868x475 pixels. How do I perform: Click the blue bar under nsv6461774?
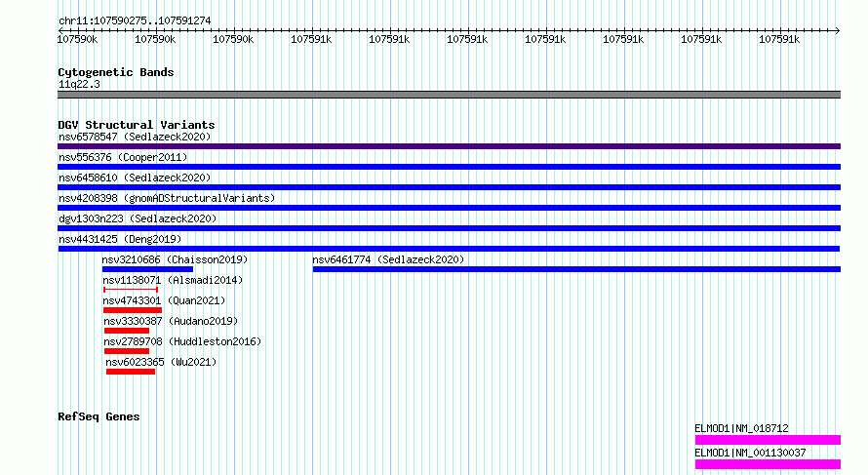[x=576, y=269]
